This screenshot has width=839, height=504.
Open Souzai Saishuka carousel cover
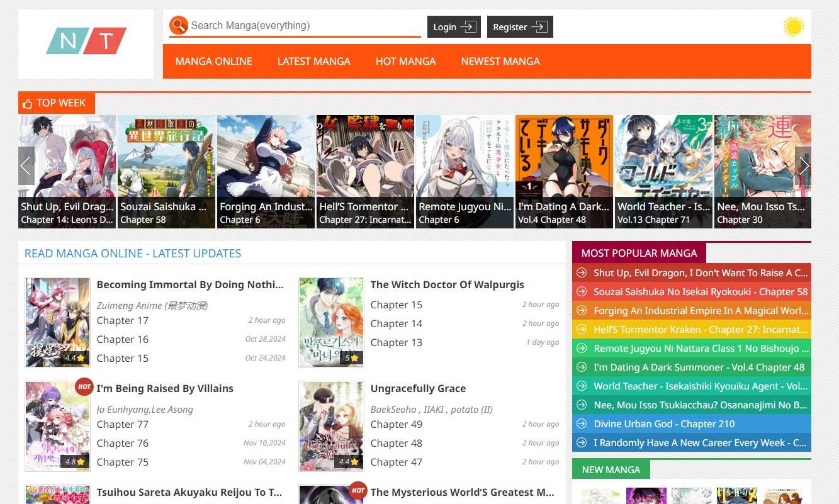pos(167,171)
